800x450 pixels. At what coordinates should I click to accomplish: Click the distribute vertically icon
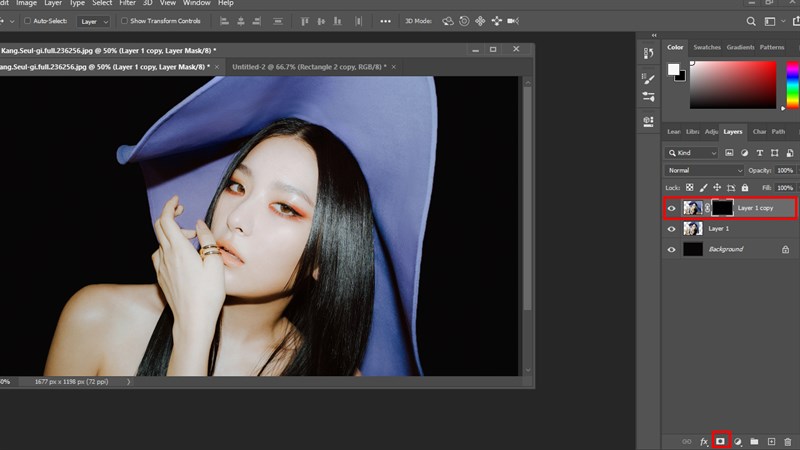tap(278, 21)
